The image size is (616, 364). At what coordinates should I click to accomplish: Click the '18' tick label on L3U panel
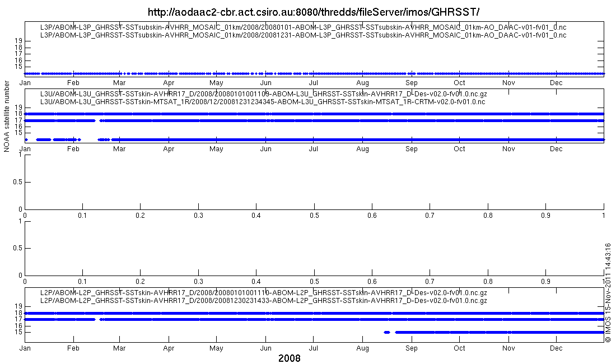[x=18, y=114]
